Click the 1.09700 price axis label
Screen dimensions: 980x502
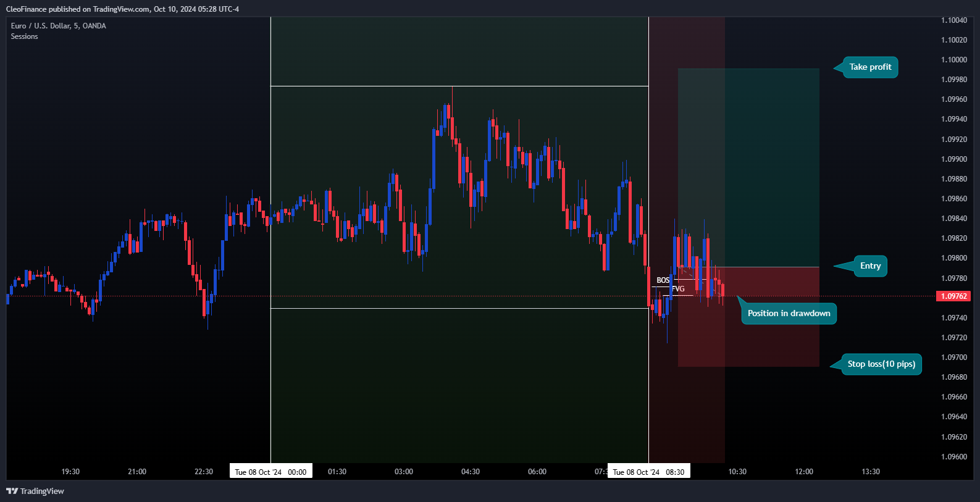click(954, 358)
